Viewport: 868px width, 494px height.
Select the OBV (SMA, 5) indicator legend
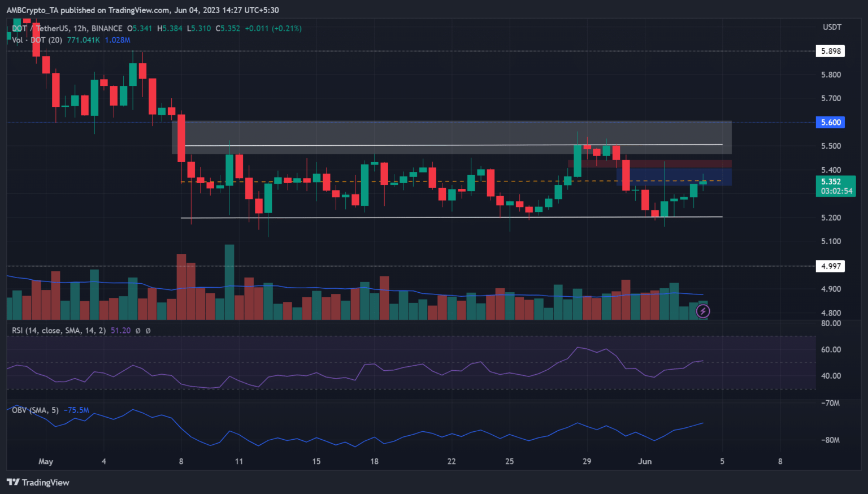pos(35,410)
